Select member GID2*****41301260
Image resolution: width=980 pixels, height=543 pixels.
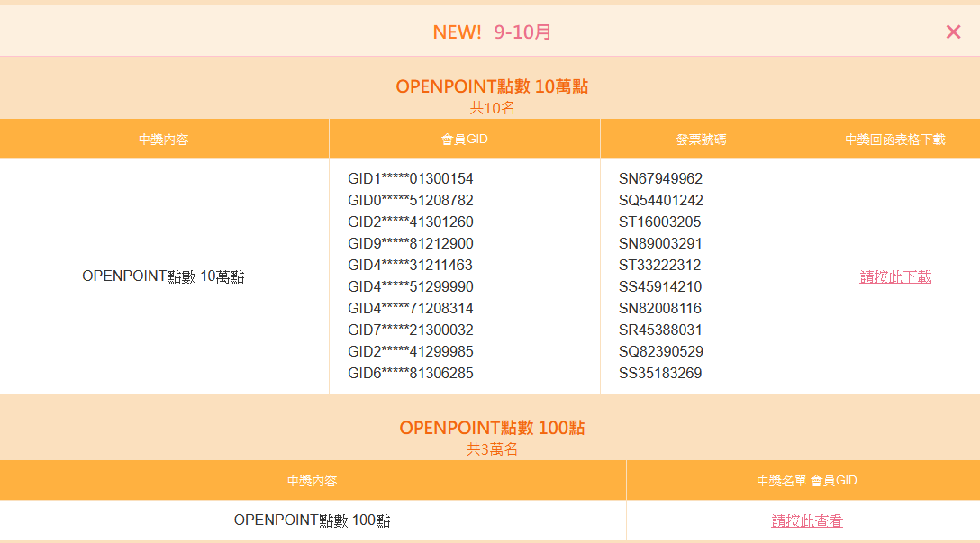[x=411, y=222]
